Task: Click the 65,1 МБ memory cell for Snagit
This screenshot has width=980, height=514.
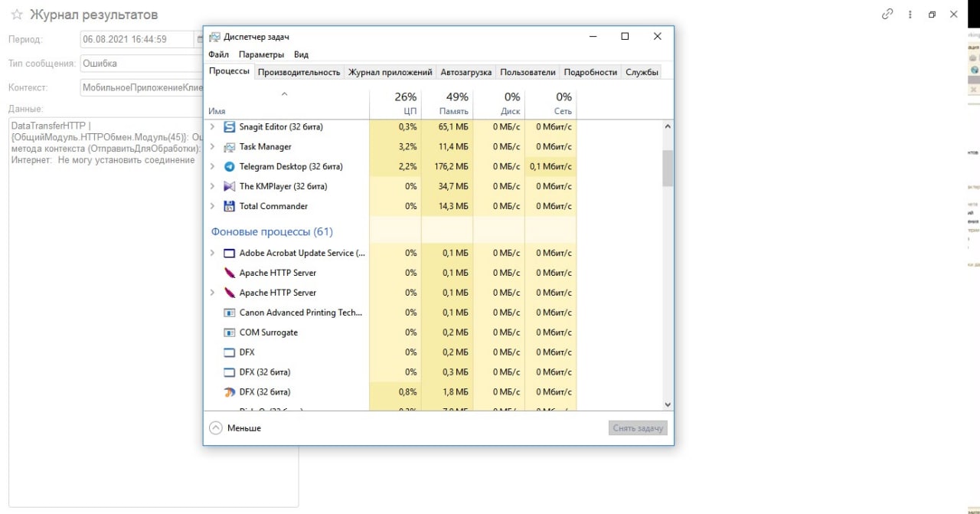Action: 447,126
